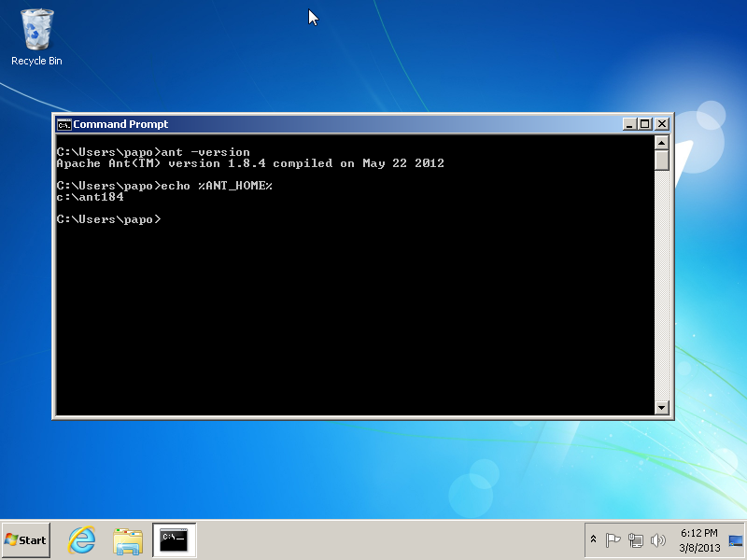Click the 'Apache Ant(TM) version 1.8.4' output line
The height and width of the screenshot is (560, 747).
tap(250, 163)
